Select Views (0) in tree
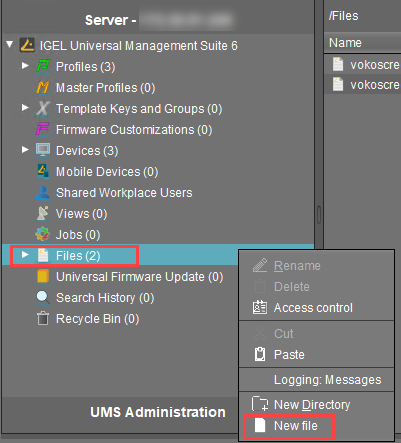 coord(82,214)
